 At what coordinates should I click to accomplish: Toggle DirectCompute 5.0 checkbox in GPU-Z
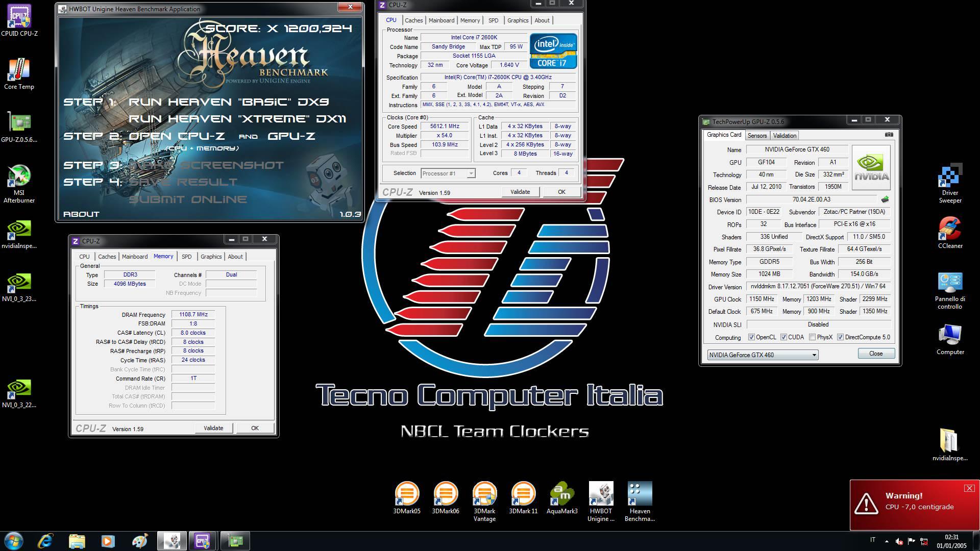[840, 337]
